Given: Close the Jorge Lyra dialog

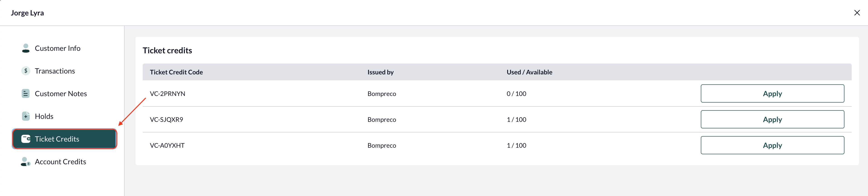Looking at the screenshot, I should coord(857,13).
